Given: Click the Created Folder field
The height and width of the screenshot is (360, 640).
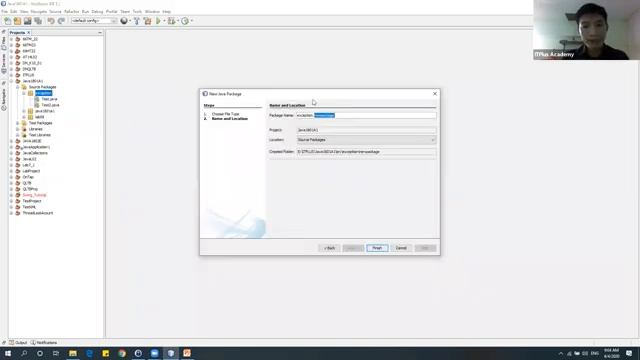Looking at the screenshot, I should 366,152.
